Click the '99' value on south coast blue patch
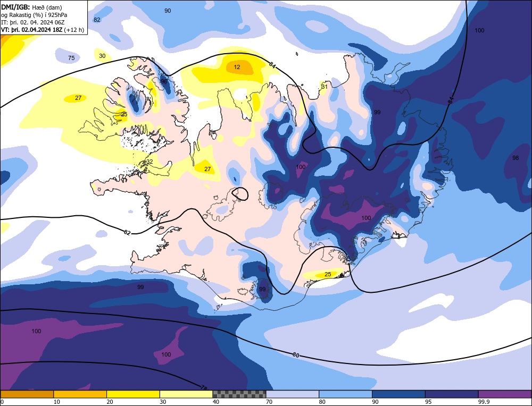Screen dimensions: 532x406 point(262,289)
